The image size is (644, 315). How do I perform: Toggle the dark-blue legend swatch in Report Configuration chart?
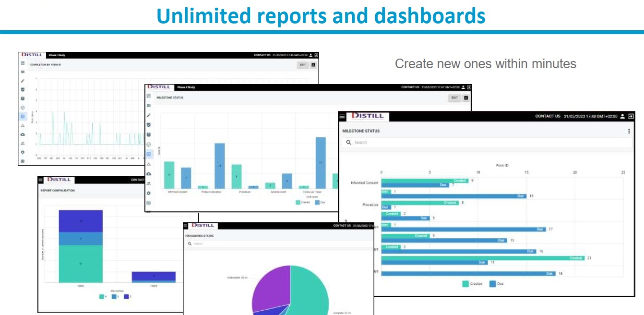(x=126, y=297)
